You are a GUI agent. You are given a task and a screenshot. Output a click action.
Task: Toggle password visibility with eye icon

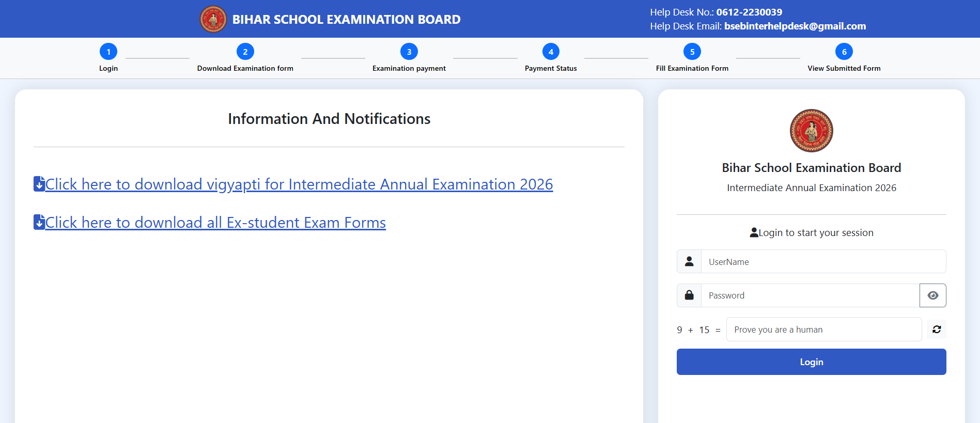click(932, 295)
